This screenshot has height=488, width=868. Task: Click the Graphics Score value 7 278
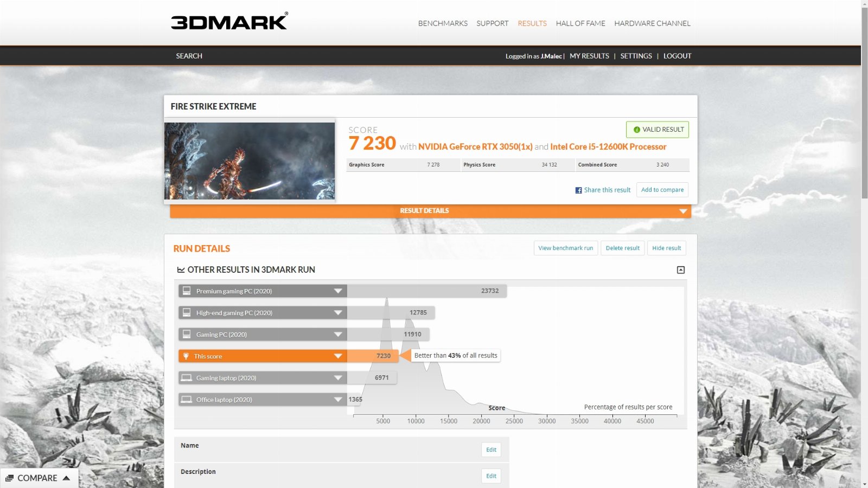coord(433,165)
